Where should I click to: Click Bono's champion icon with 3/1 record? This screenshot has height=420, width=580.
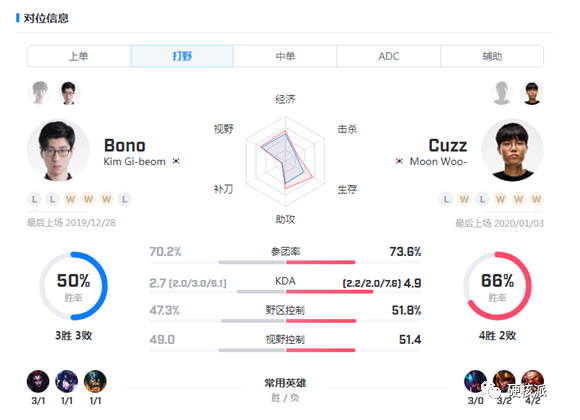38,381
